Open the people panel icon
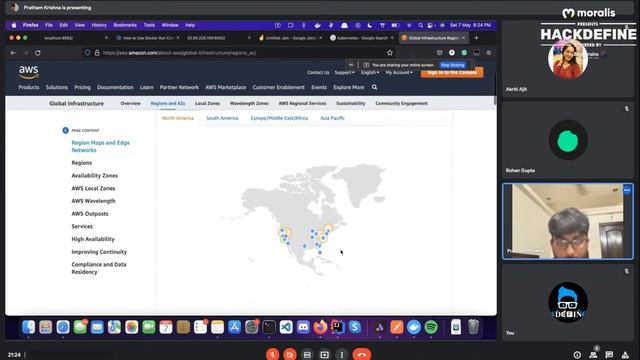640x360 pixels. [x=593, y=355]
